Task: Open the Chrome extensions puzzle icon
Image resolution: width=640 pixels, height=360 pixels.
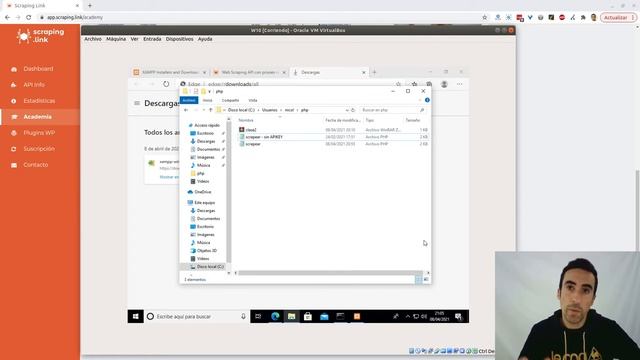Action: (583, 18)
